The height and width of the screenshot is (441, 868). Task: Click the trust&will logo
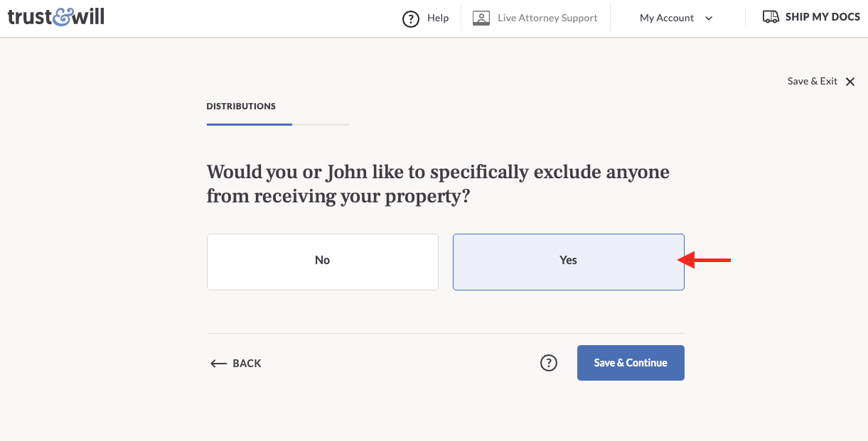[56, 17]
